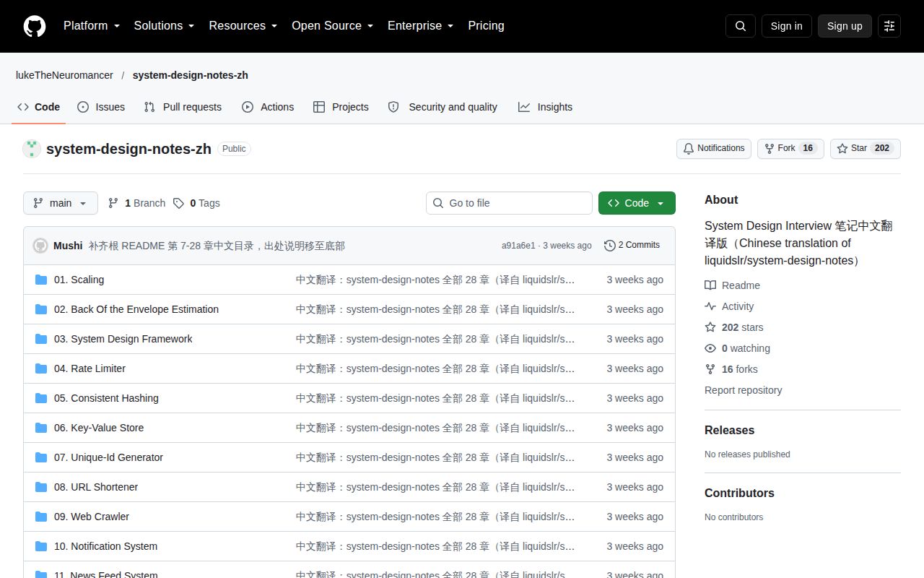
Task: Expand the Solutions menu
Action: click(x=164, y=26)
